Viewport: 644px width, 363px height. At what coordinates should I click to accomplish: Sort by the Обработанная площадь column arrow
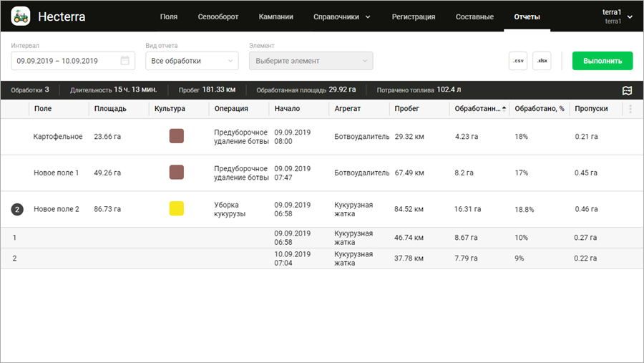point(504,109)
